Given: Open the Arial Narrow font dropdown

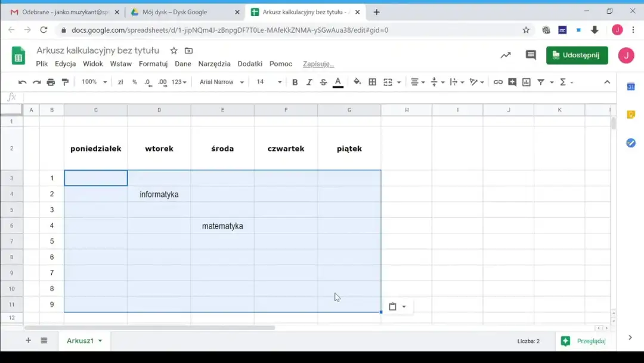Looking at the screenshot, I should click(221, 82).
